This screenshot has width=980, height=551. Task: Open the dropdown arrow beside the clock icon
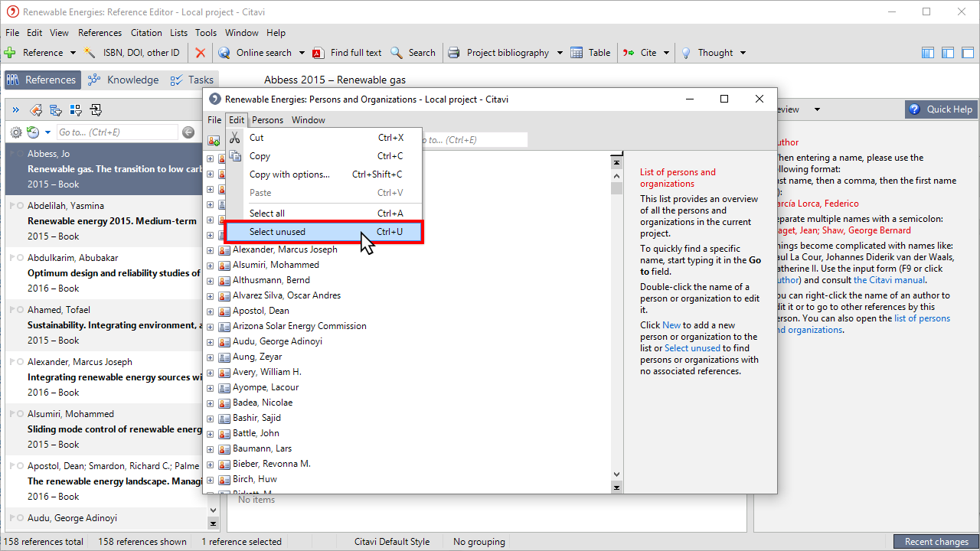(x=47, y=132)
